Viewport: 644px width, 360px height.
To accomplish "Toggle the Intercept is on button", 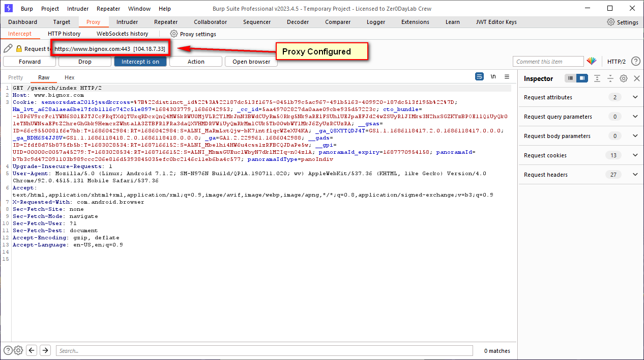I will pyautogui.click(x=140, y=62).
